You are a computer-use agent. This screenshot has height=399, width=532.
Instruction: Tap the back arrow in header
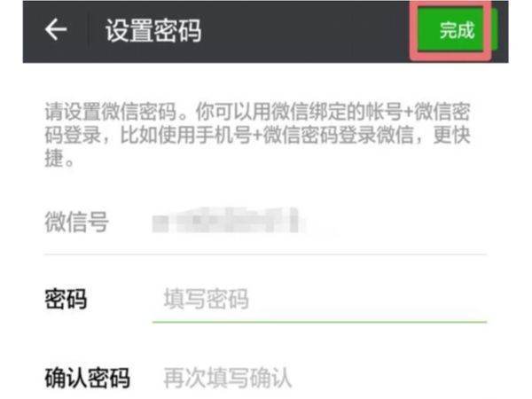(56, 29)
